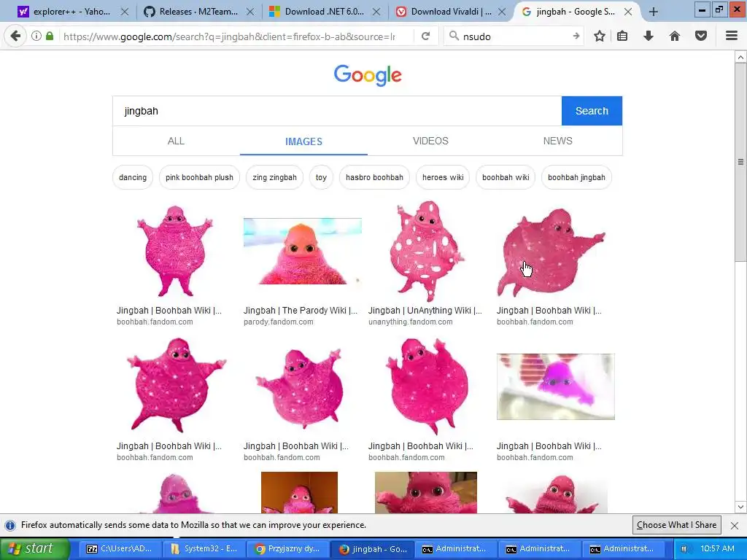Close the jingbah Google Search tab
Viewport: 747px width, 560px height.
628,12
